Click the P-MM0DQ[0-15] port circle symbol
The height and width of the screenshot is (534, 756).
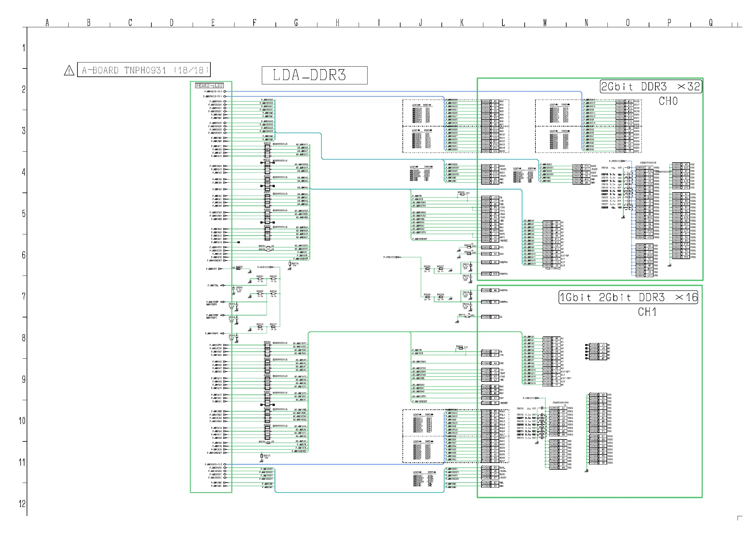click(x=225, y=91)
